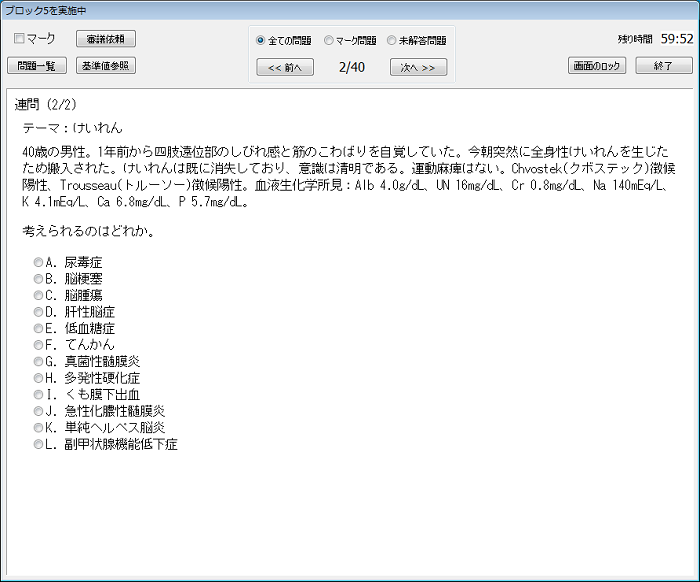The image size is (700, 582).
Task: Choose answer A. 尿毒症
Action: pyautogui.click(x=38, y=262)
